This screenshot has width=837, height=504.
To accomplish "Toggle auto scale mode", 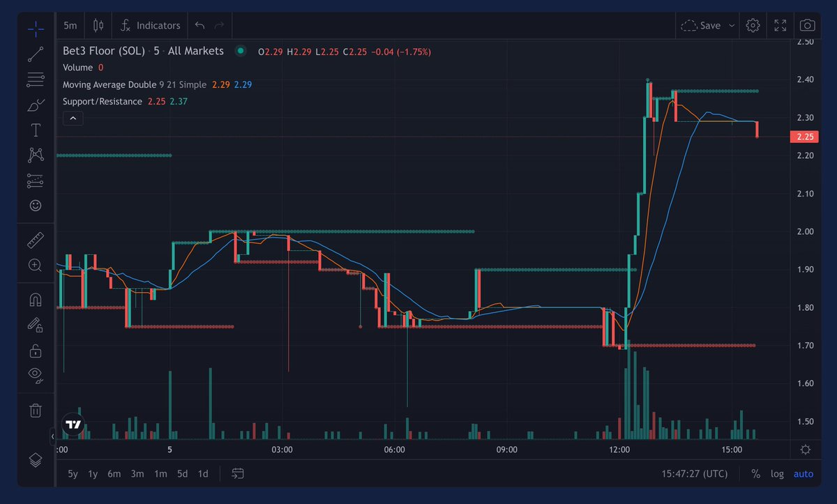I will pyautogui.click(x=804, y=474).
